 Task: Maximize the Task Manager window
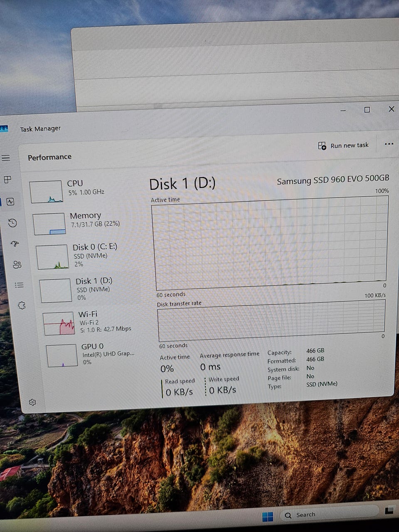coord(367,110)
